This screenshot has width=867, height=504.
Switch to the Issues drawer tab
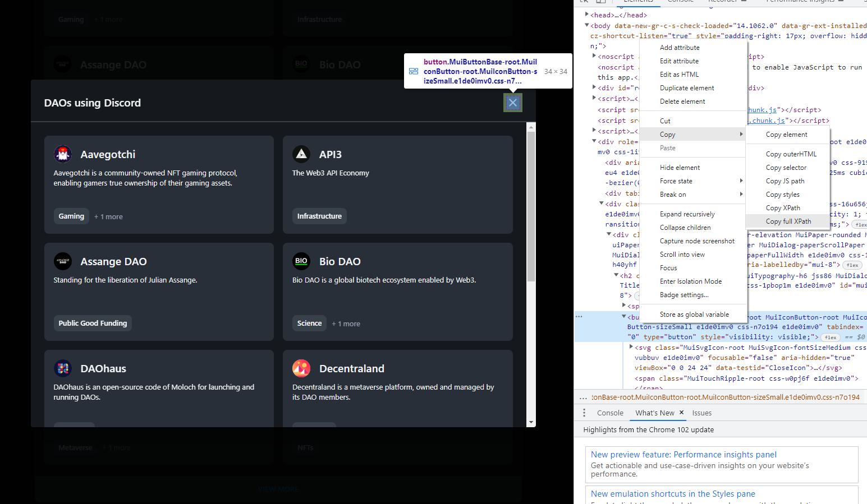[x=701, y=413]
